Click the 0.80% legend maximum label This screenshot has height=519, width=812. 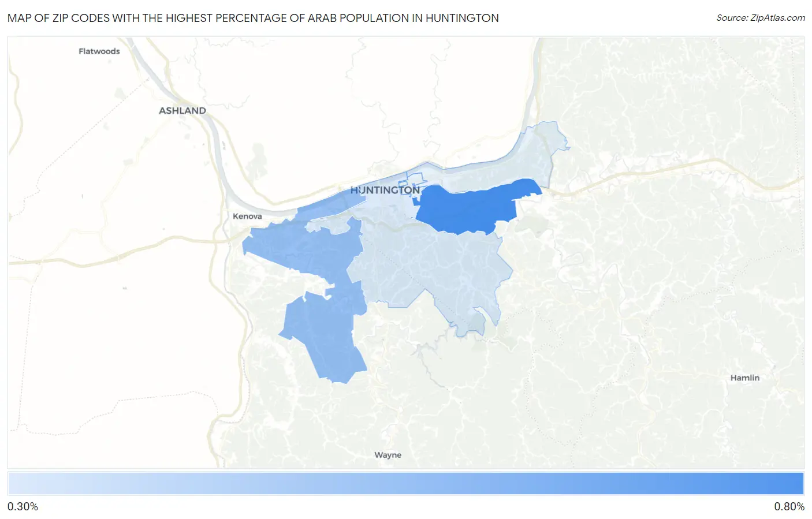[789, 506]
